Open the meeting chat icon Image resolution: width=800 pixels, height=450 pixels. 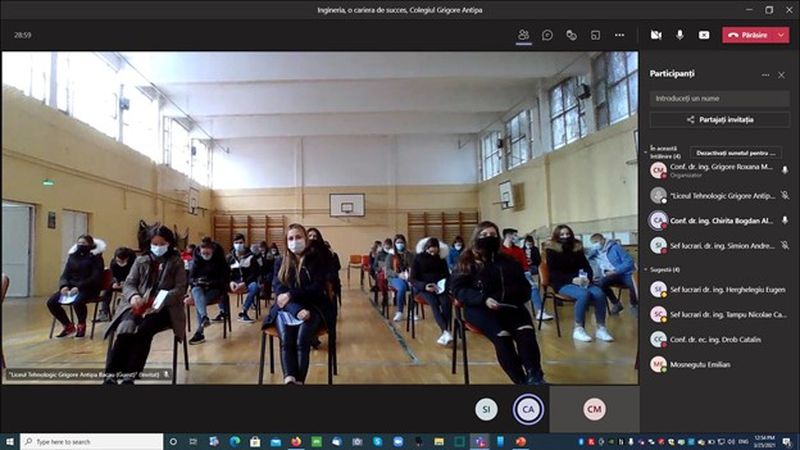(547, 34)
